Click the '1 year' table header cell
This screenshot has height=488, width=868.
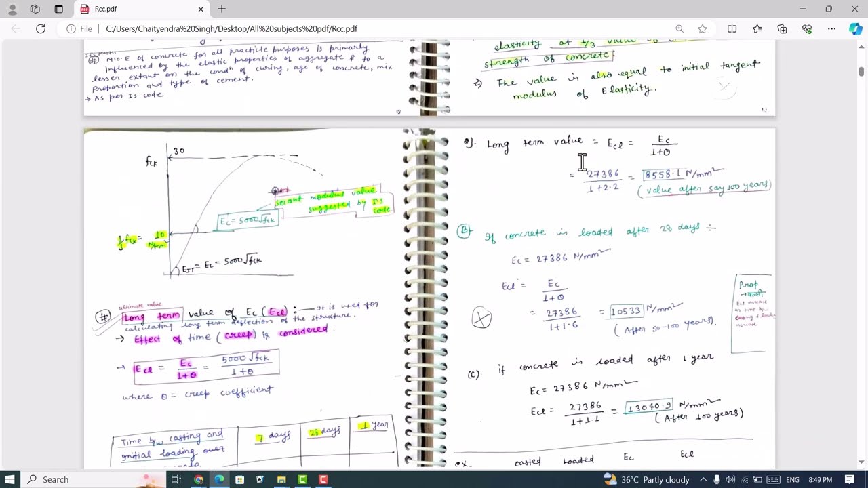pos(373,426)
